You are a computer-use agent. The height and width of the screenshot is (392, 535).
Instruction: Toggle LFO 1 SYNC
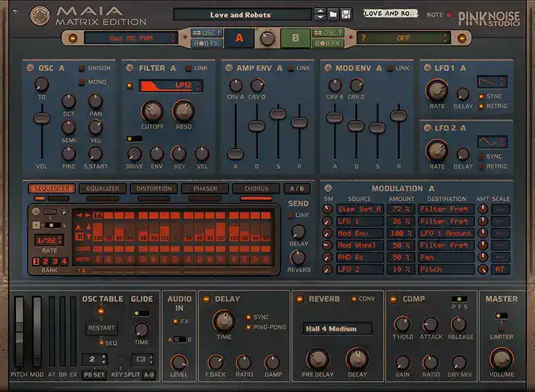tap(481, 96)
